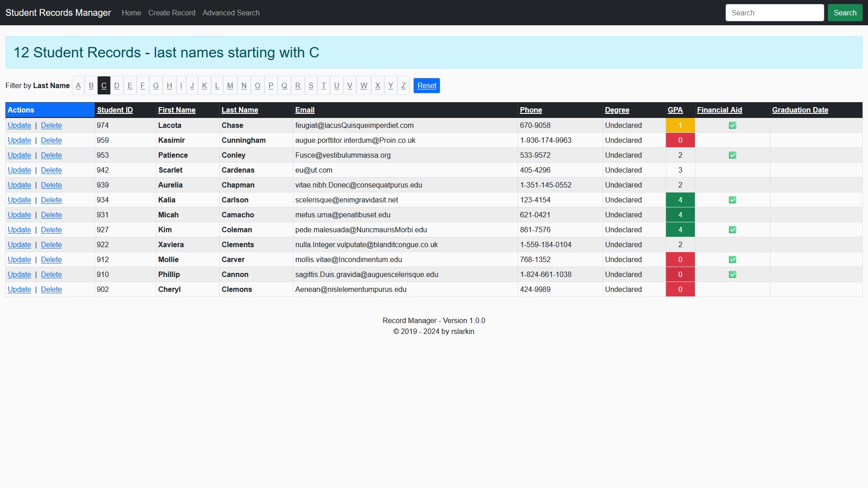Open Home from the navigation bar
Viewport: 868px width, 488px height.
tap(131, 13)
